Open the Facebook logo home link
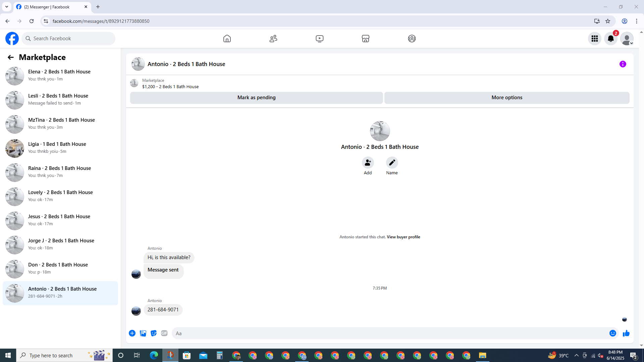This screenshot has height=362, width=644. tap(12, 39)
